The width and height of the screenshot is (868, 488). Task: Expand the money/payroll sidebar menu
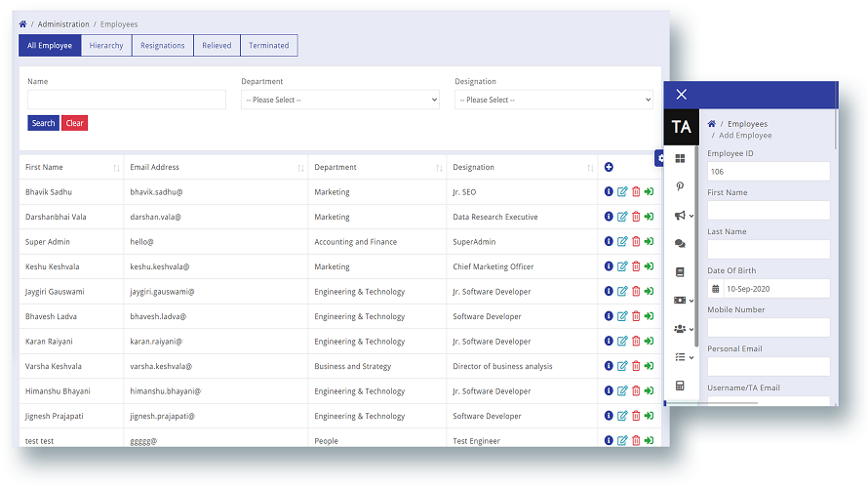(684, 301)
